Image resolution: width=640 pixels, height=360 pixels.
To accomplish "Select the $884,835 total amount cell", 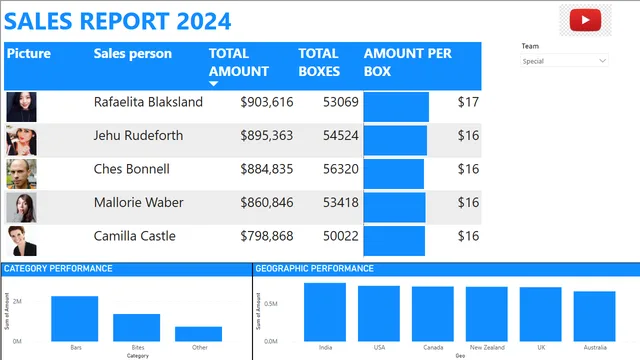I will pyautogui.click(x=267, y=169).
